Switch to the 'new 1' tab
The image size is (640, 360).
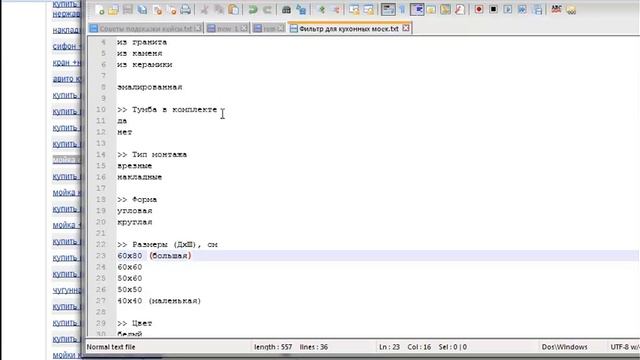227,29
